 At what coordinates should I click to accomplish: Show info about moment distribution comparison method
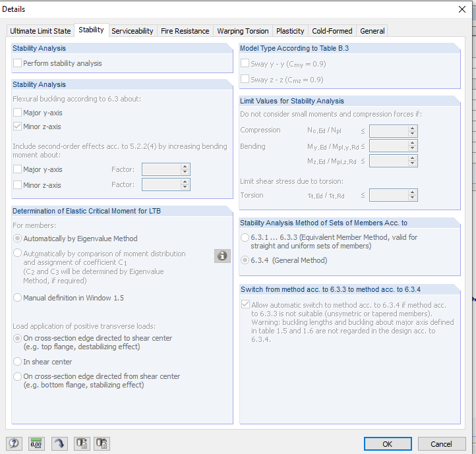222,256
